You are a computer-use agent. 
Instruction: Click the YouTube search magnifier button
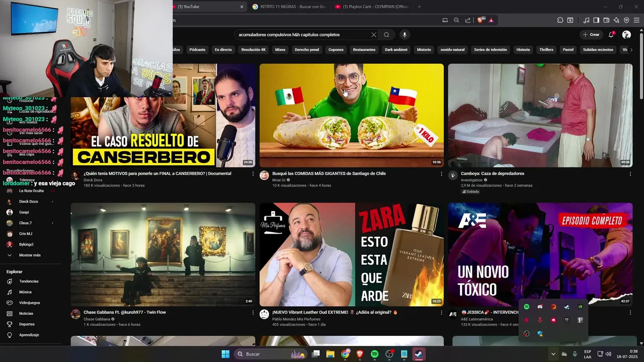click(386, 35)
